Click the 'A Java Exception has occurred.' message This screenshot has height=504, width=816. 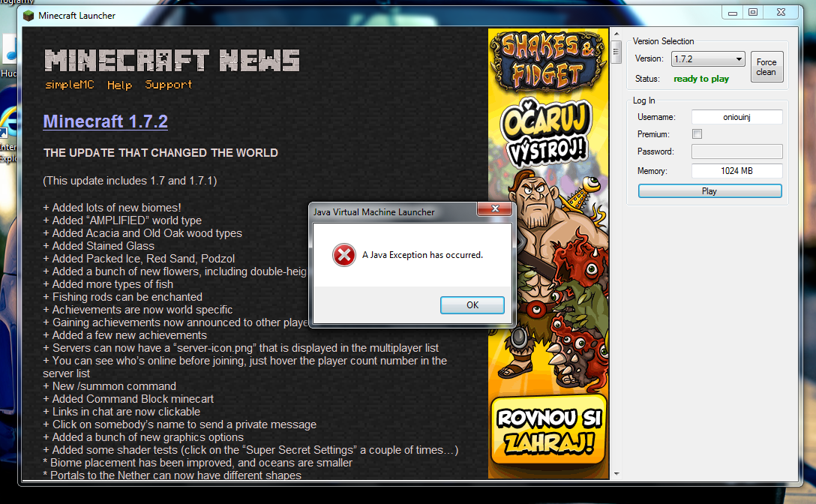[422, 255]
